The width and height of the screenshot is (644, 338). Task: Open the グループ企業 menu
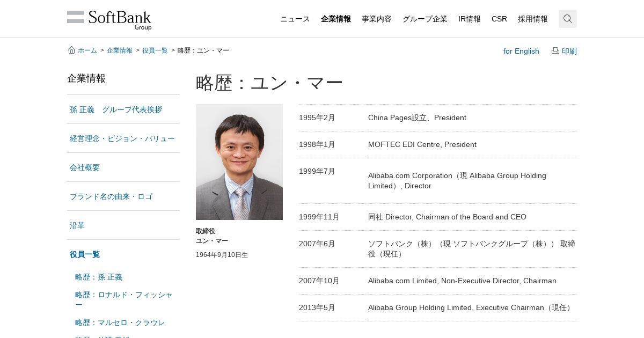(x=425, y=19)
